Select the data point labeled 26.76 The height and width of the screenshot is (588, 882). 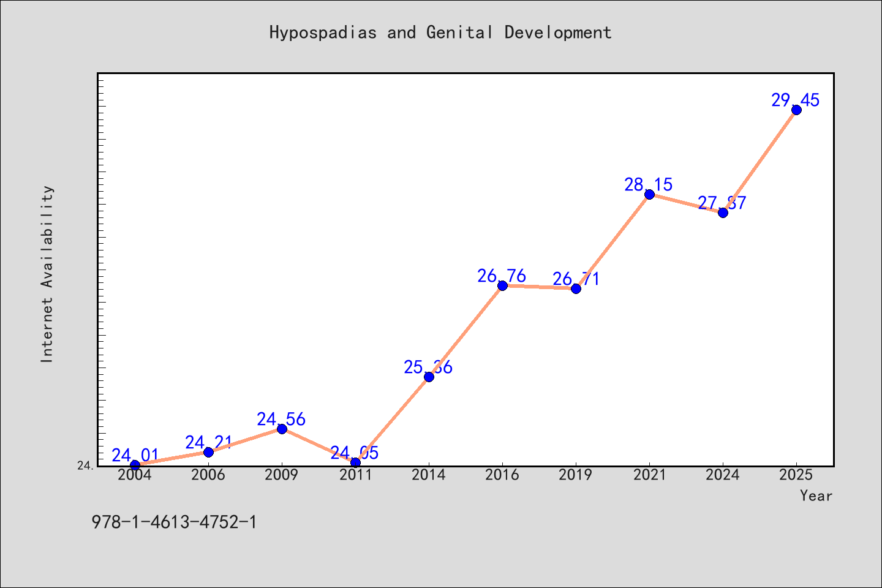(x=502, y=285)
